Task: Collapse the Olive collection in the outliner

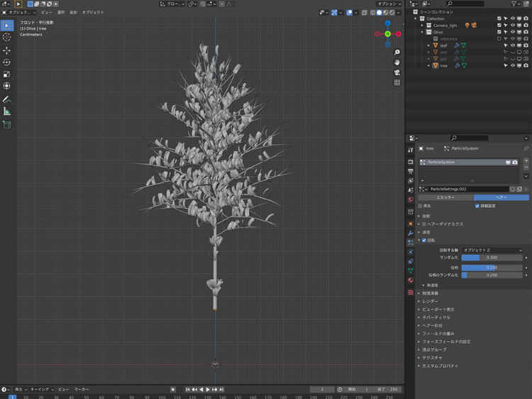Action: pos(422,32)
